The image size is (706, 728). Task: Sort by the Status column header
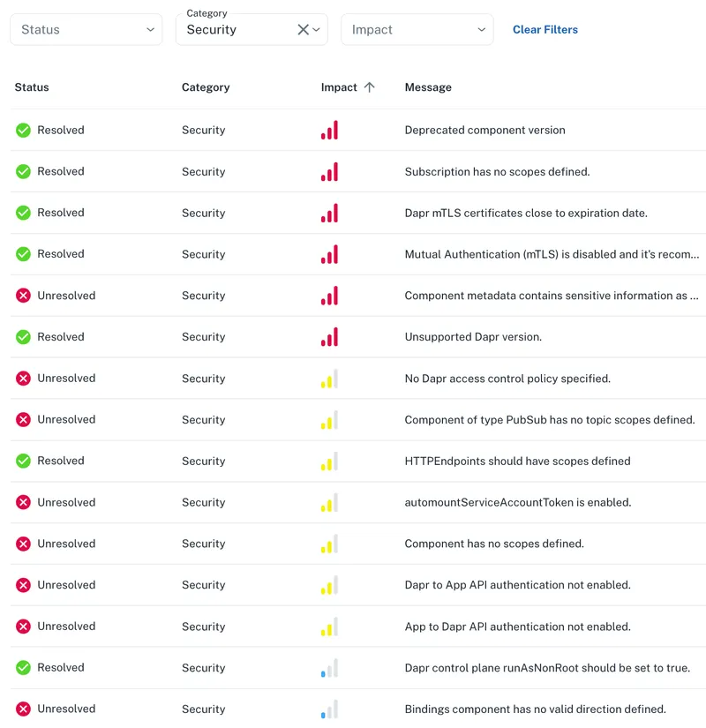tap(32, 87)
